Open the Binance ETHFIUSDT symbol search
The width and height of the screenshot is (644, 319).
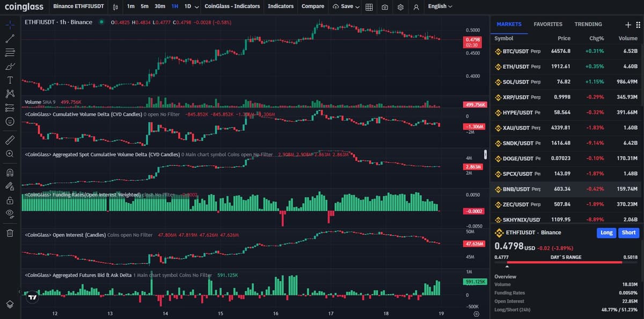pos(78,6)
